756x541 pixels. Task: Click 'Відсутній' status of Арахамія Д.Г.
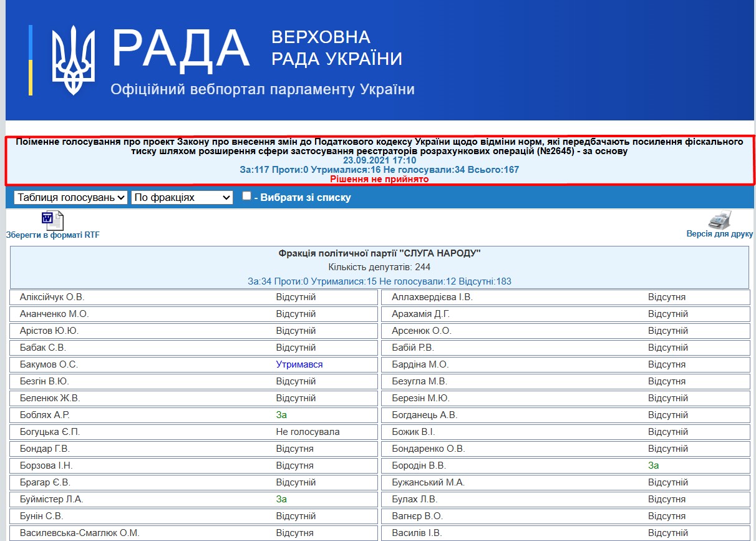[x=668, y=314]
